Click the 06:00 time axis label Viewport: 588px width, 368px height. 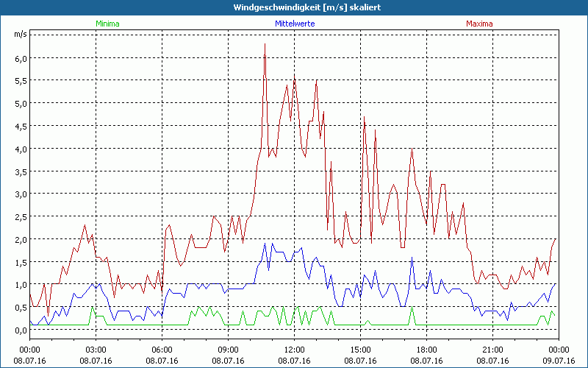(162, 350)
